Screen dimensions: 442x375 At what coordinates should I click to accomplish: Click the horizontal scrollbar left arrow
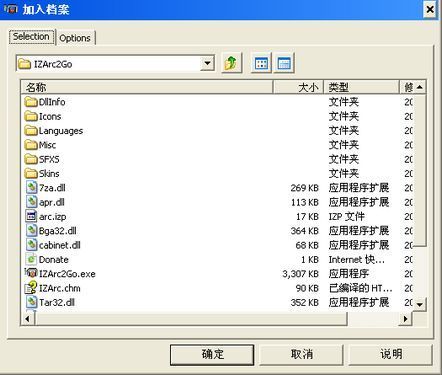27,319
